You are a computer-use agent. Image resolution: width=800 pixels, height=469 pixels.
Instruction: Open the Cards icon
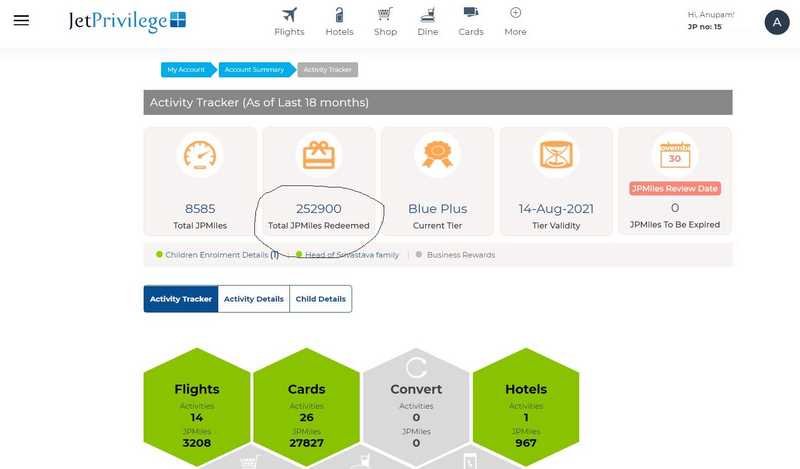pyautogui.click(x=471, y=13)
